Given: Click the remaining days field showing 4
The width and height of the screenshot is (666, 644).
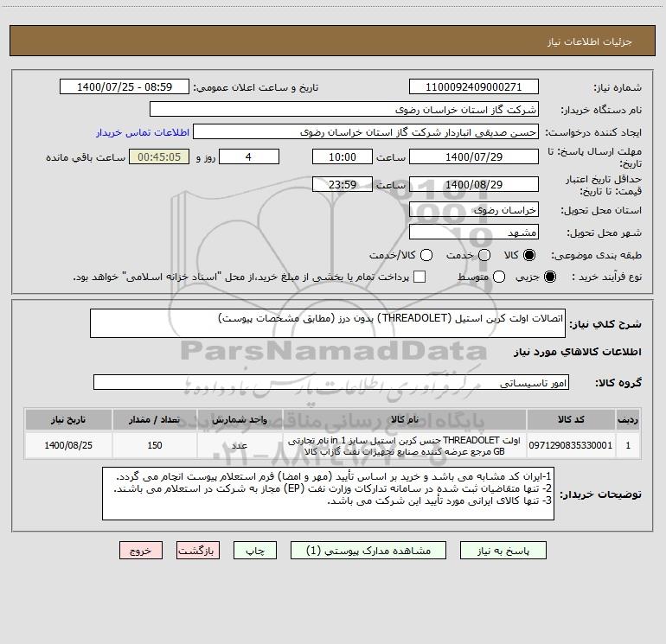Looking at the screenshot, I should (x=249, y=156).
